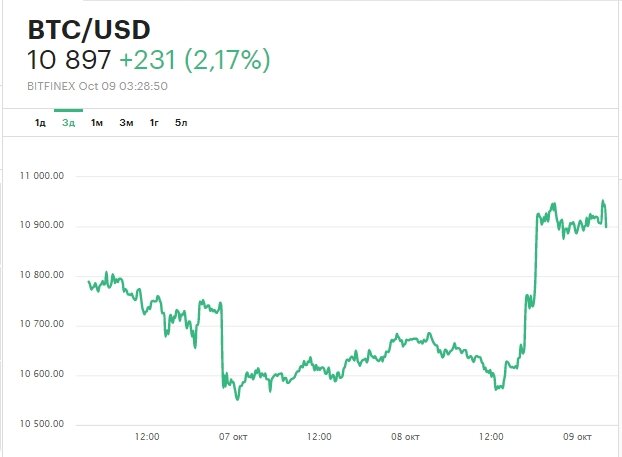The image size is (622, 457).
Task: Click the BTC/USD pair heading
Action: tap(88, 29)
